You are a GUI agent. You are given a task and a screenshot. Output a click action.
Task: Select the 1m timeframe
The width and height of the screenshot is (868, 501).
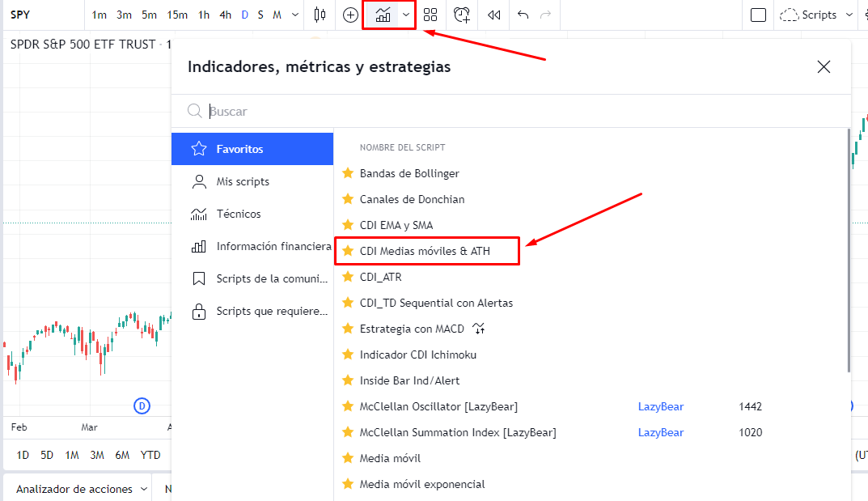click(99, 15)
